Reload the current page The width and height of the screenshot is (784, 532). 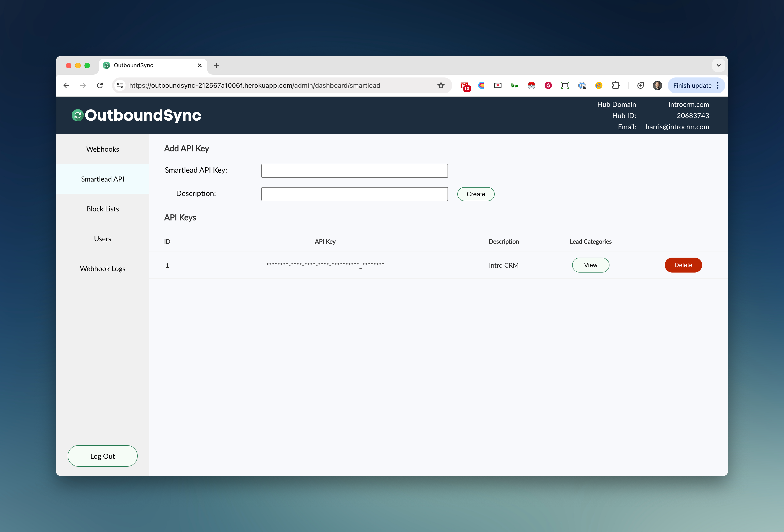coord(100,85)
